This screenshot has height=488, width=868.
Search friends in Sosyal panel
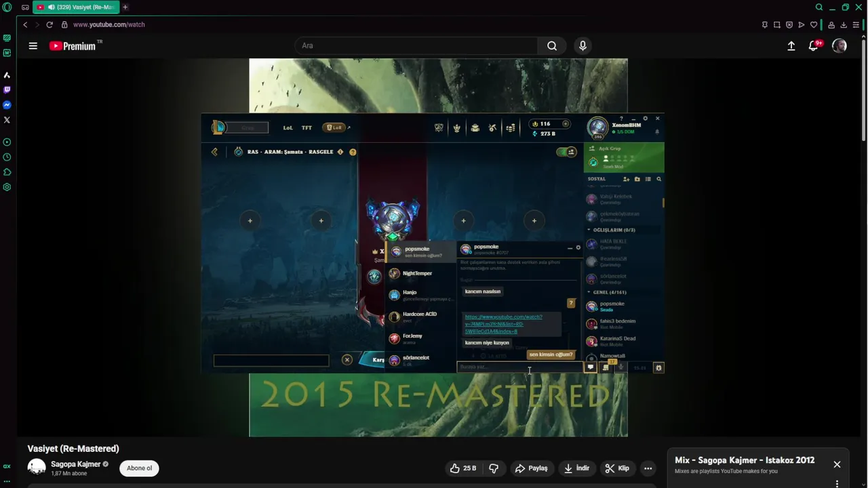click(658, 179)
